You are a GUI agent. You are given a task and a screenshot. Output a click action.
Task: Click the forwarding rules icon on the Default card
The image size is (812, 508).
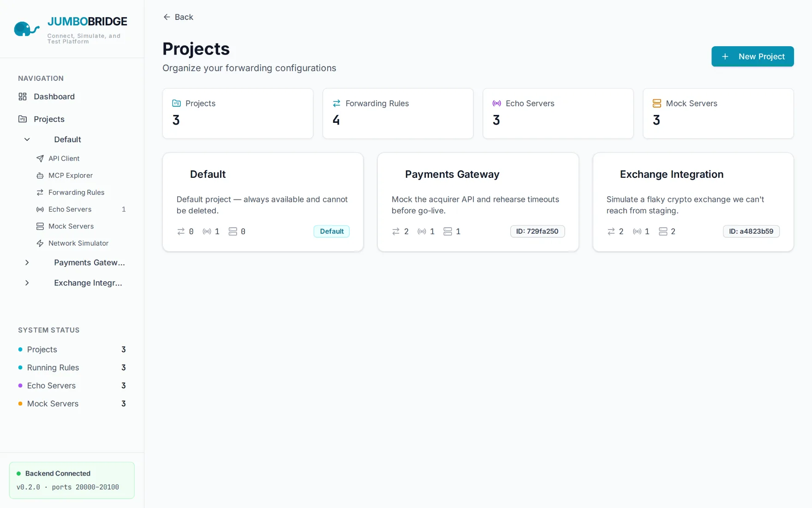tap(181, 231)
